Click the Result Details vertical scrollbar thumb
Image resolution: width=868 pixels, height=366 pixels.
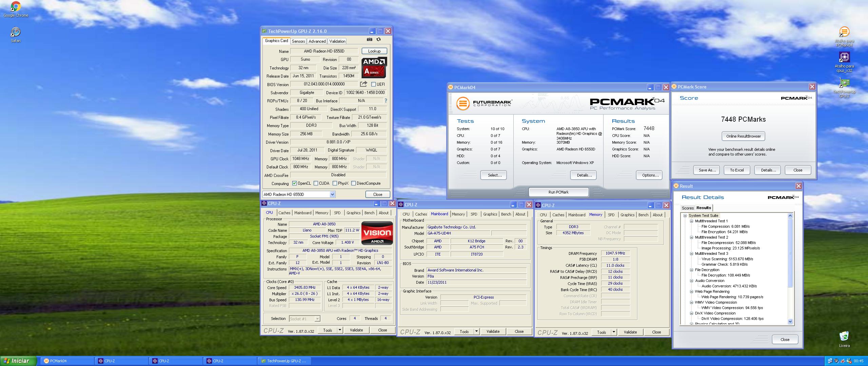click(x=790, y=253)
